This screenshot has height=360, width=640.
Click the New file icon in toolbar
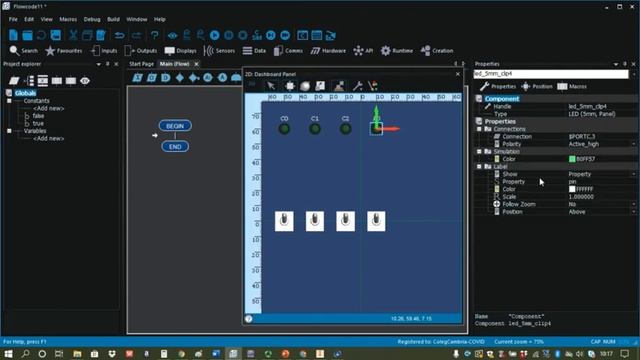[x=13, y=35]
